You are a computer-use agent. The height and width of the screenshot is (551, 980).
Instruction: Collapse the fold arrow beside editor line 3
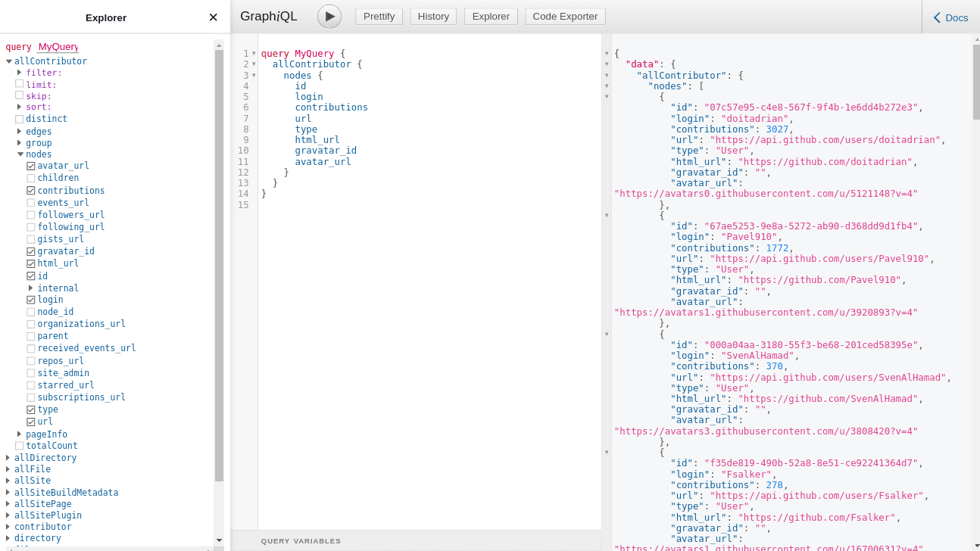click(x=253, y=75)
